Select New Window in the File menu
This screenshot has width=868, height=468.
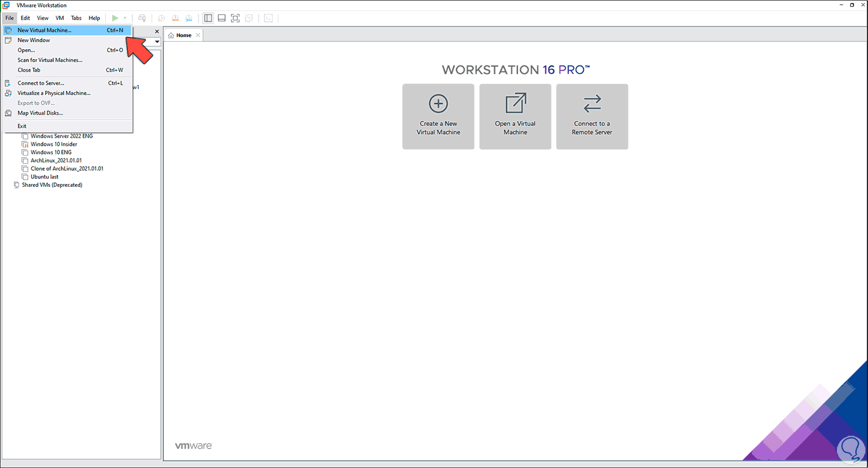coord(68,40)
